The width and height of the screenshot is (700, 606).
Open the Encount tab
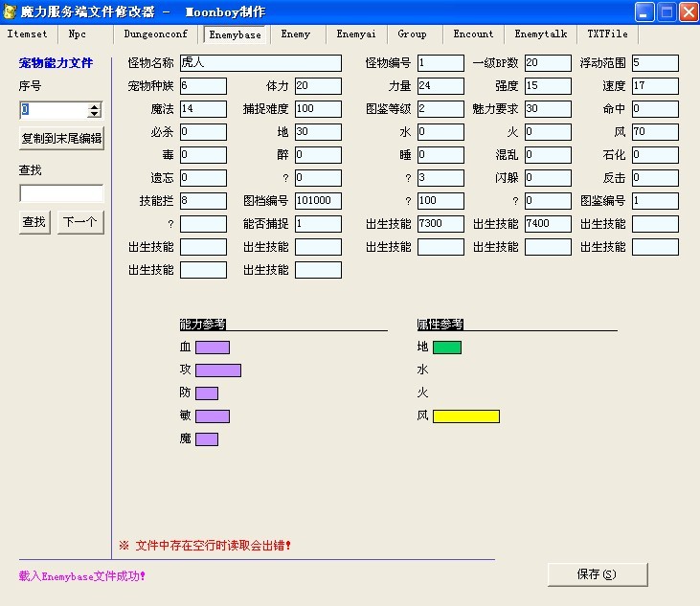click(473, 34)
